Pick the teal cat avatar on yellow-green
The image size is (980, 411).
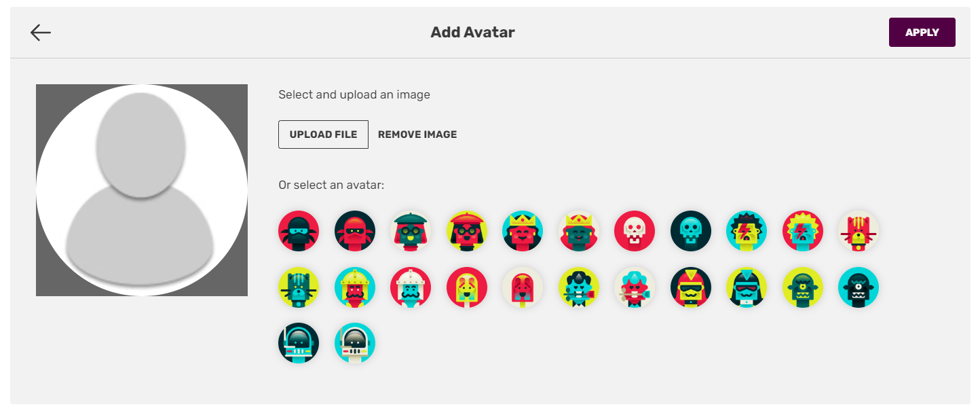pyautogui.click(x=299, y=287)
